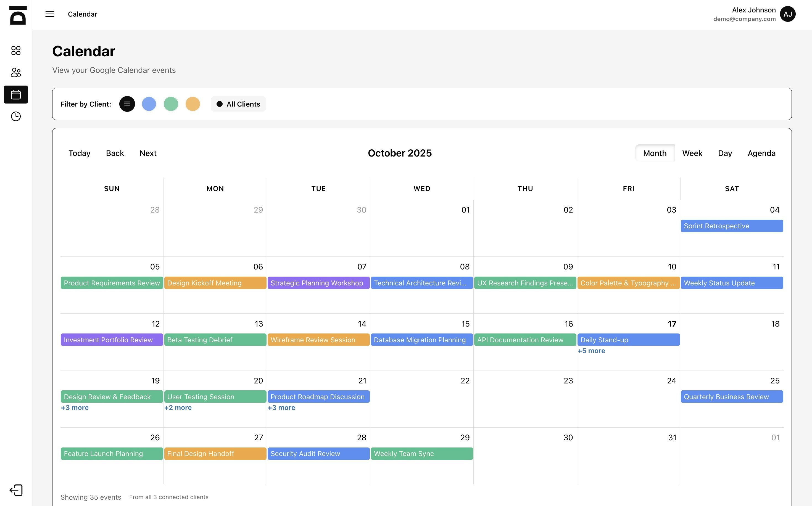This screenshot has height=506, width=812.
Task: Go to Next month
Action: (x=148, y=153)
